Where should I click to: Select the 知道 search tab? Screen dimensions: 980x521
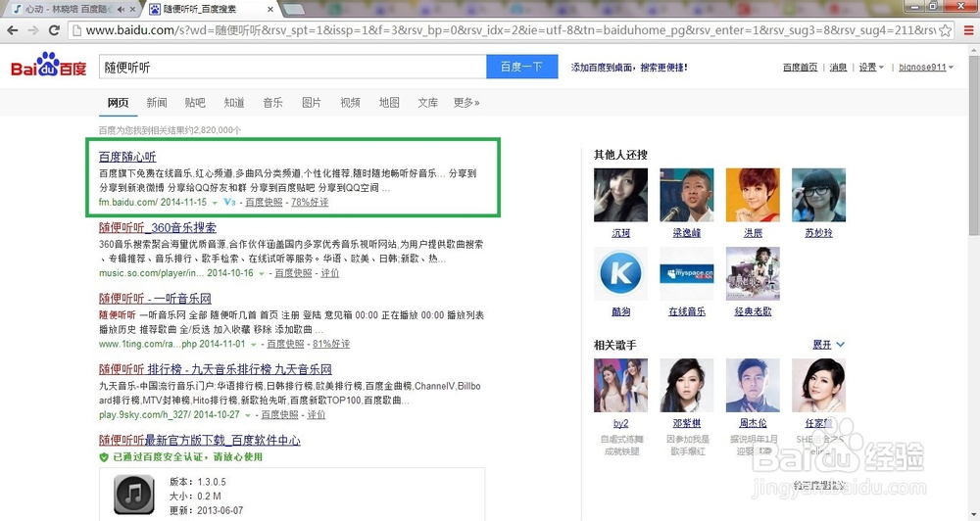(x=234, y=103)
